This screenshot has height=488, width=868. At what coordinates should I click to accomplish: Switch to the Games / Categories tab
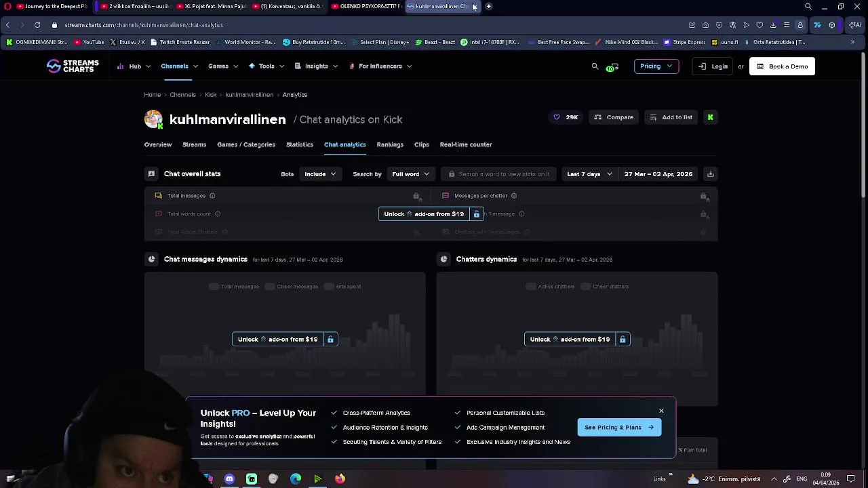click(x=246, y=144)
